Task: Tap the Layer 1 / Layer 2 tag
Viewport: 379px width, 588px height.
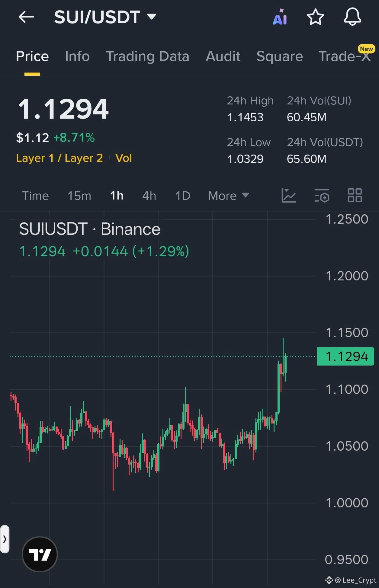Action: coord(59,158)
